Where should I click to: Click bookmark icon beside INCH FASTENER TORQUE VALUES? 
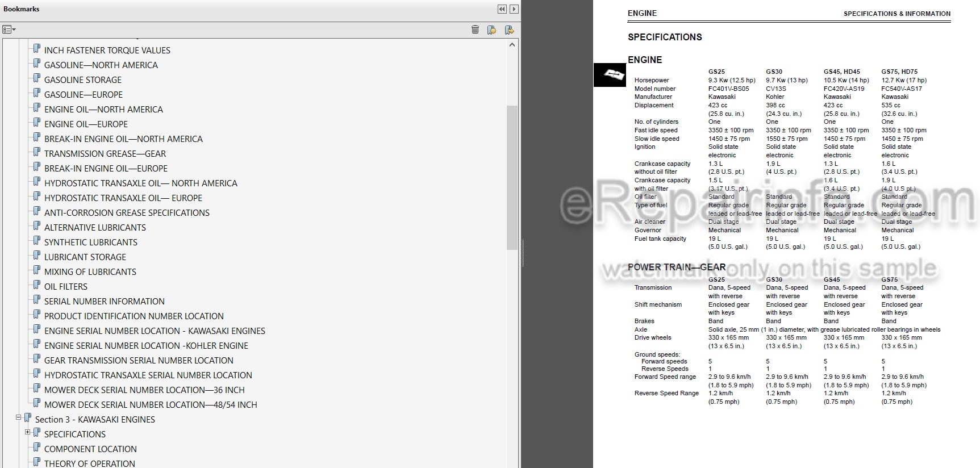pyautogui.click(x=37, y=49)
